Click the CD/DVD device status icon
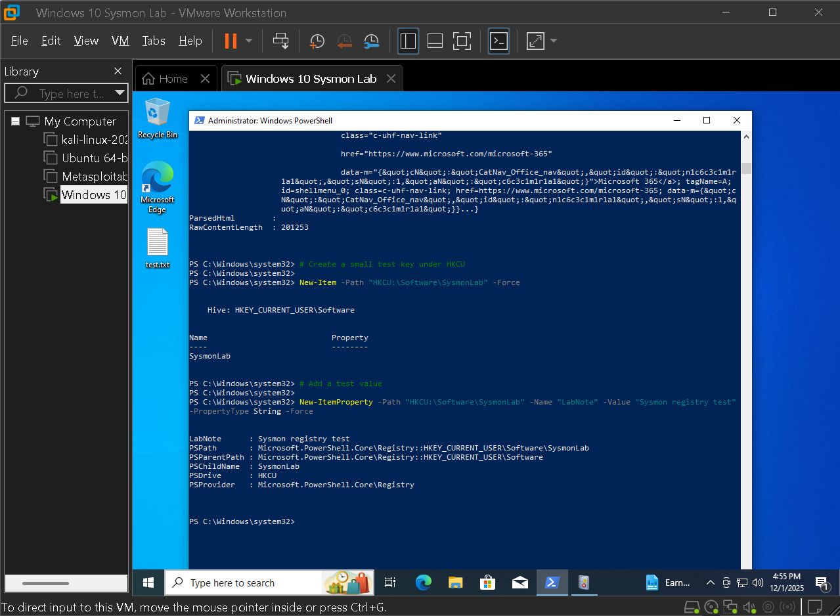Image resolution: width=840 pixels, height=616 pixels. pos(711,606)
